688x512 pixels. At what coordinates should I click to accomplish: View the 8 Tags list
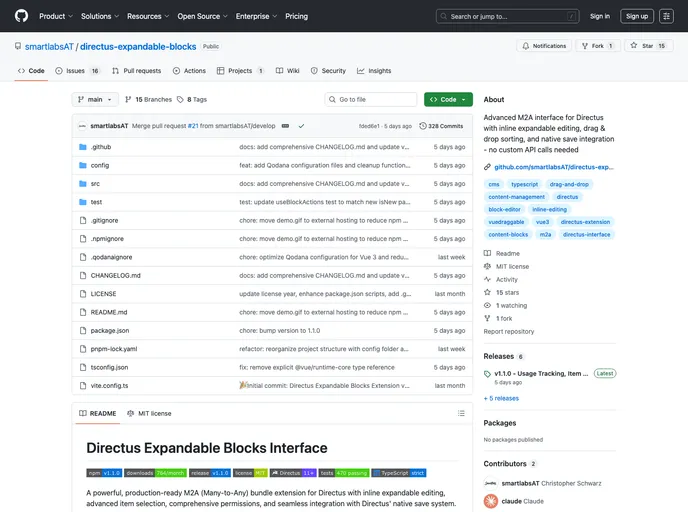click(x=192, y=100)
